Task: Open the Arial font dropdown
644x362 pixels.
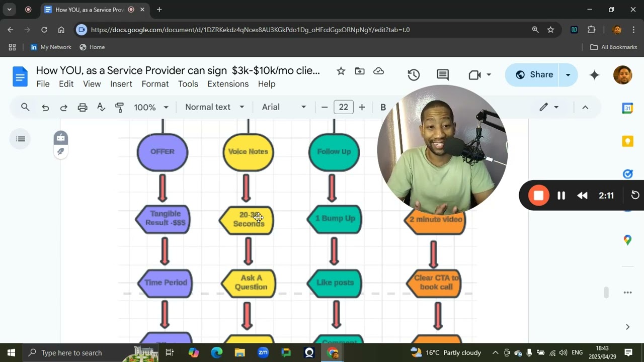Action: (x=284, y=107)
